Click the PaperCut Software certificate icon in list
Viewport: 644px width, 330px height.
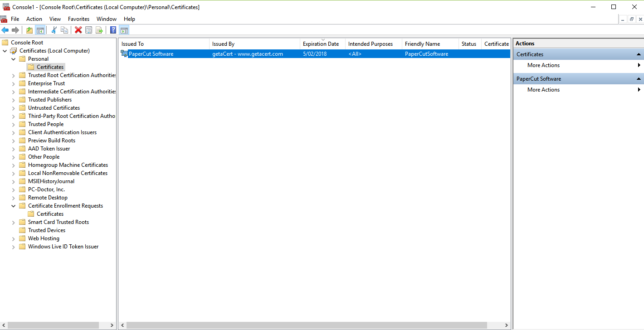click(x=124, y=54)
